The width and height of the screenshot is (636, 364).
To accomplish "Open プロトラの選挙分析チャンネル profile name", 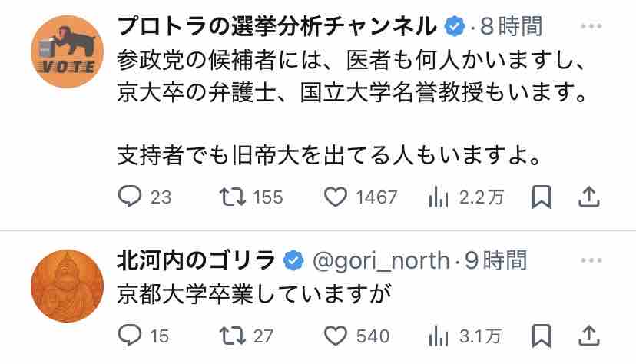I will (x=277, y=27).
